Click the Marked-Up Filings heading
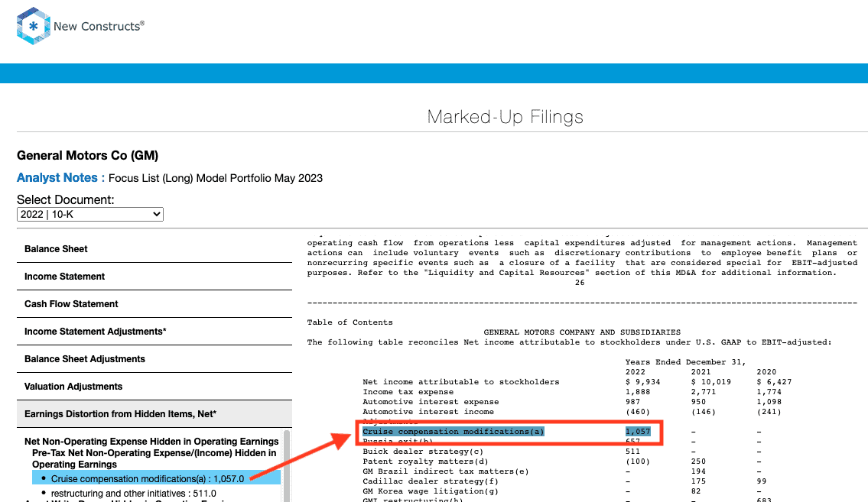Image resolution: width=868 pixels, height=502 pixels. (x=505, y=117)
